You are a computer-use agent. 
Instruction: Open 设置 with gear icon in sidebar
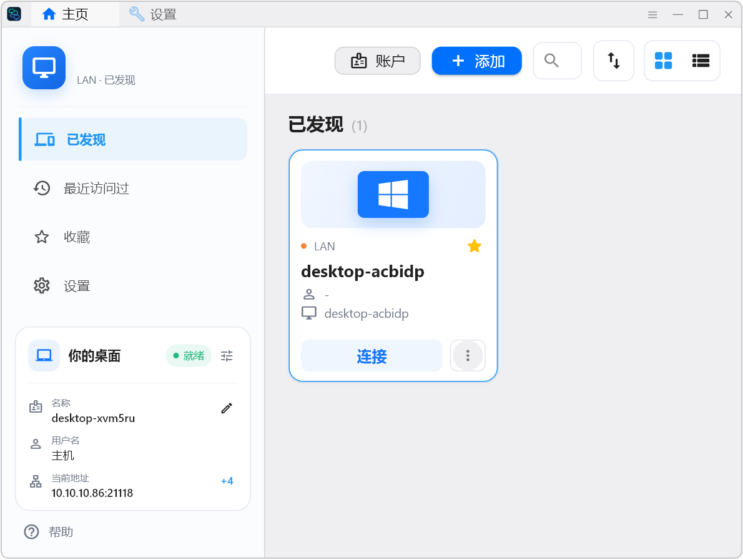click(x=133, y=286)
